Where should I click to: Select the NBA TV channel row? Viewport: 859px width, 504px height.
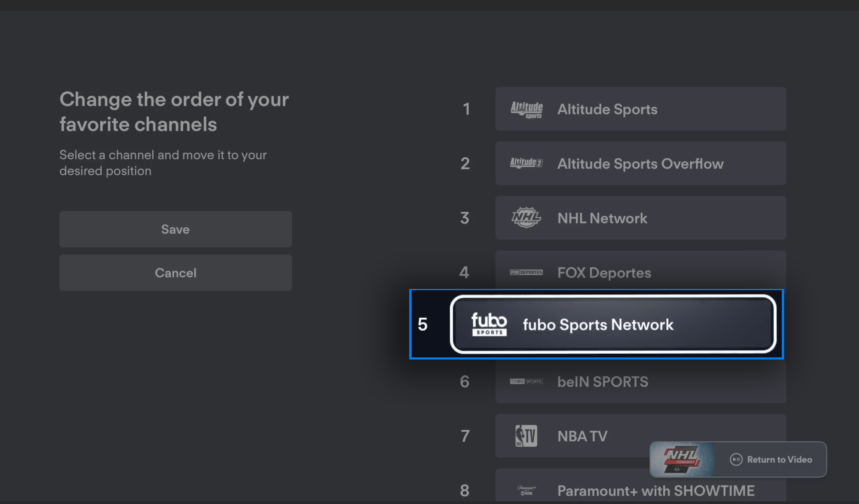(x=641, y=436)
